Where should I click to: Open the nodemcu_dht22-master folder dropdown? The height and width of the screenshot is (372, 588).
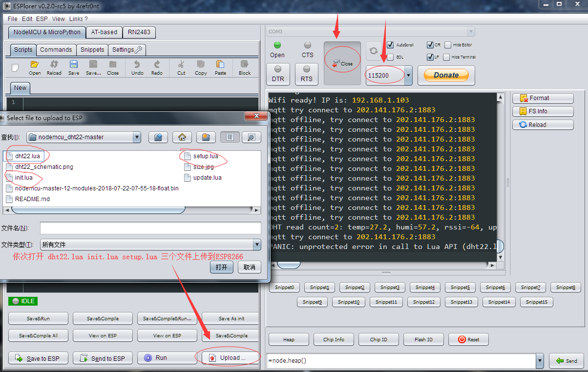[136, 137]
